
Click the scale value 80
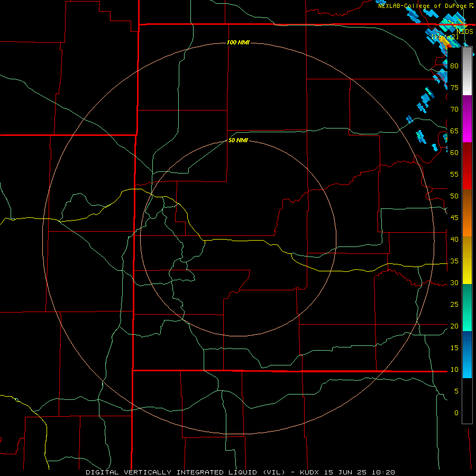(454, 66)
